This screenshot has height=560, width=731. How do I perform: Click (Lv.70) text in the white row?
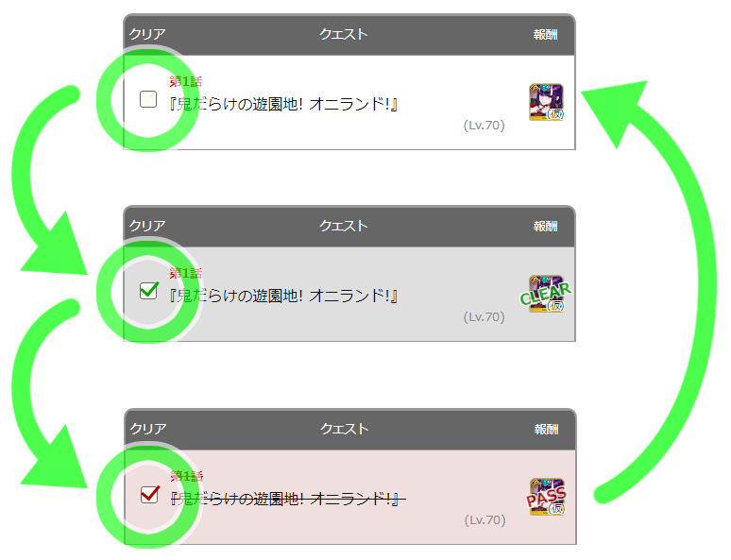pos(484,126)
